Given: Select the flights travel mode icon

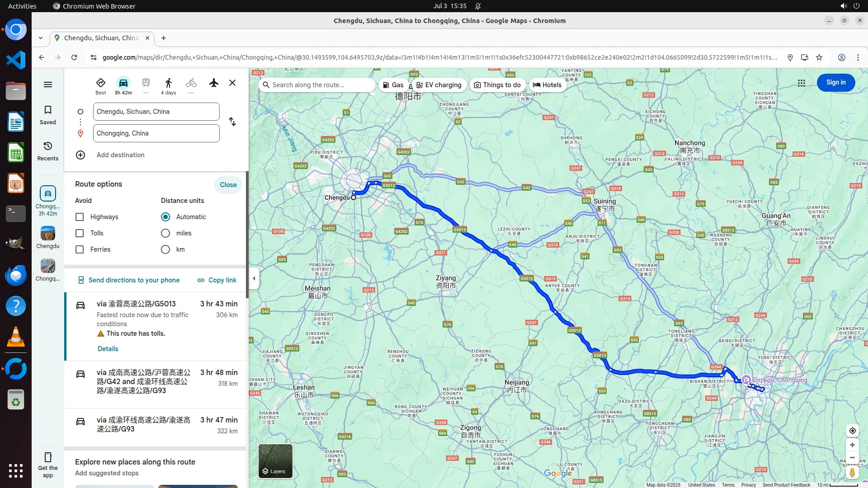Looking at the screenshot, I should click(x=214, y=83).
